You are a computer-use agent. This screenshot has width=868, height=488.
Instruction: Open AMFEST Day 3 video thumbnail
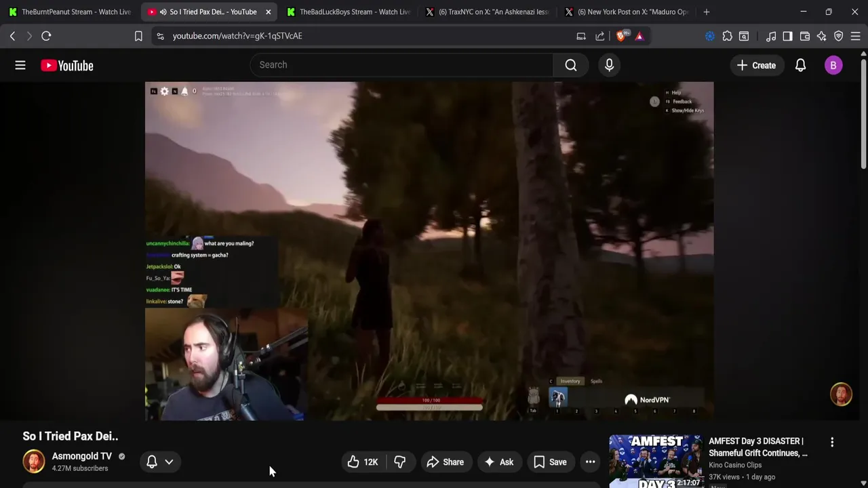(x=656, y=461)
